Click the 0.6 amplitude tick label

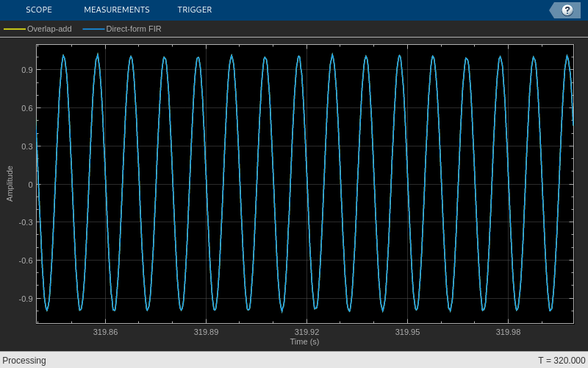(x=27, y=108)
